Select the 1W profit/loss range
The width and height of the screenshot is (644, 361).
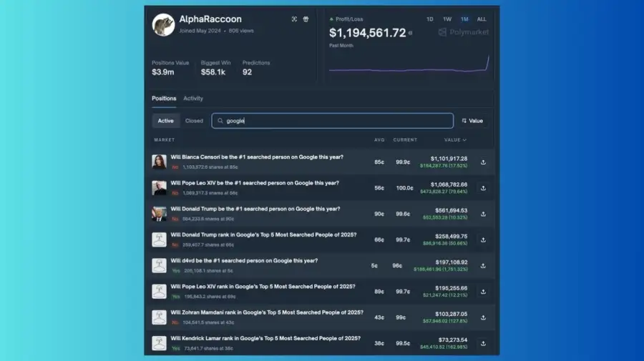pyautogui.click(x=447, y=19)
